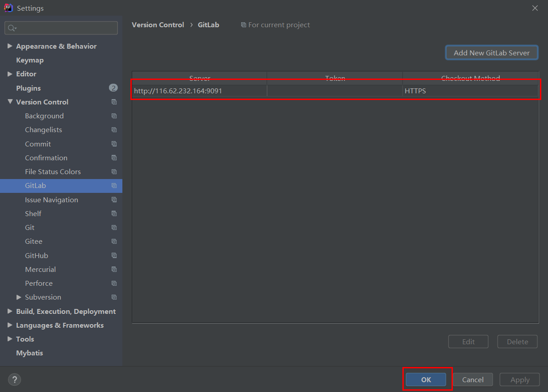
Task: Click the magnifier icon in the search box
Action: click(x=12, y=28)
